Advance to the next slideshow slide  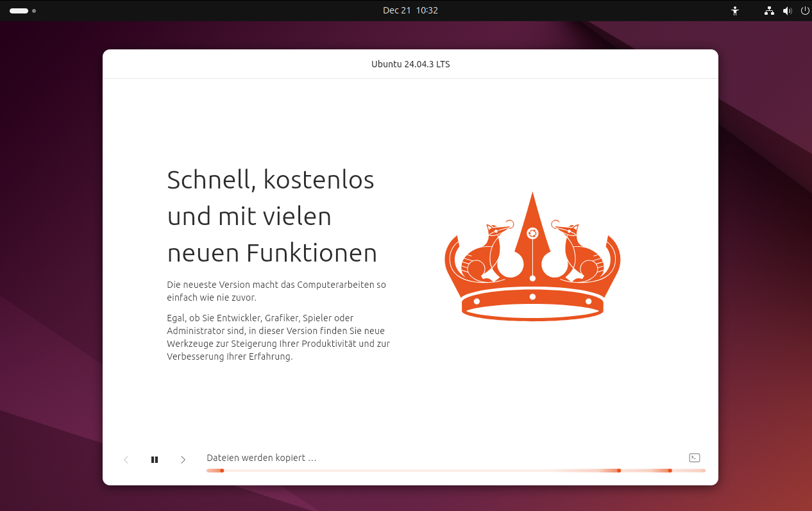pyautogui.click(x=183, y=459)
